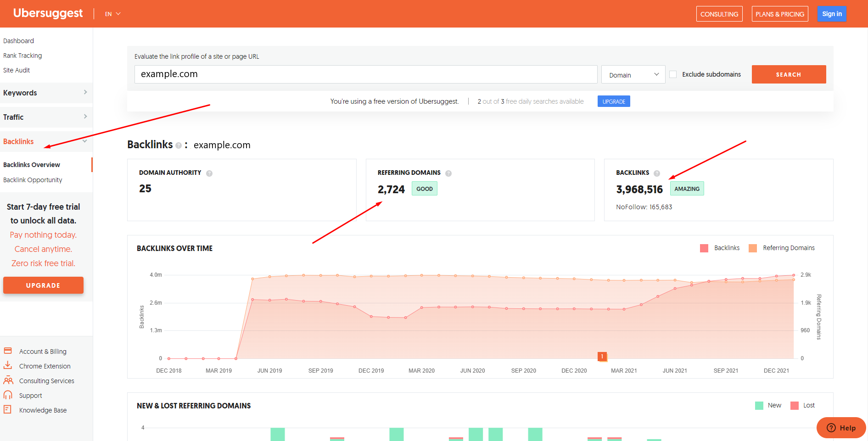Open the Knowledge Base link
The height and width of the screenshot is (441, 868).
coord(43,410)
